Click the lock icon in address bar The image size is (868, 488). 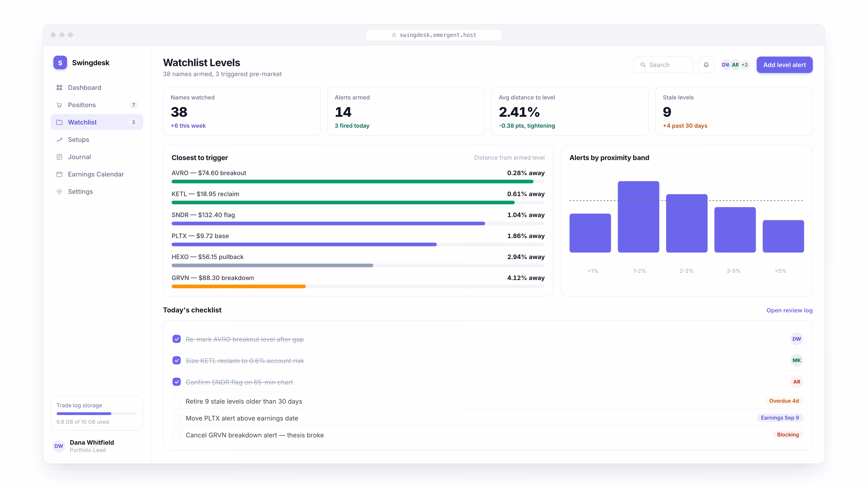[394, 35]
